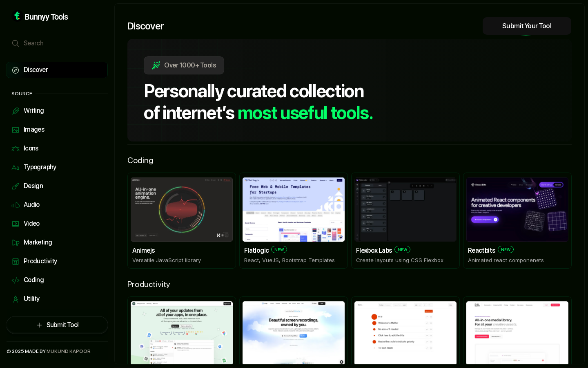
Task: Open the Marketing category
Action: coord(57,242)
